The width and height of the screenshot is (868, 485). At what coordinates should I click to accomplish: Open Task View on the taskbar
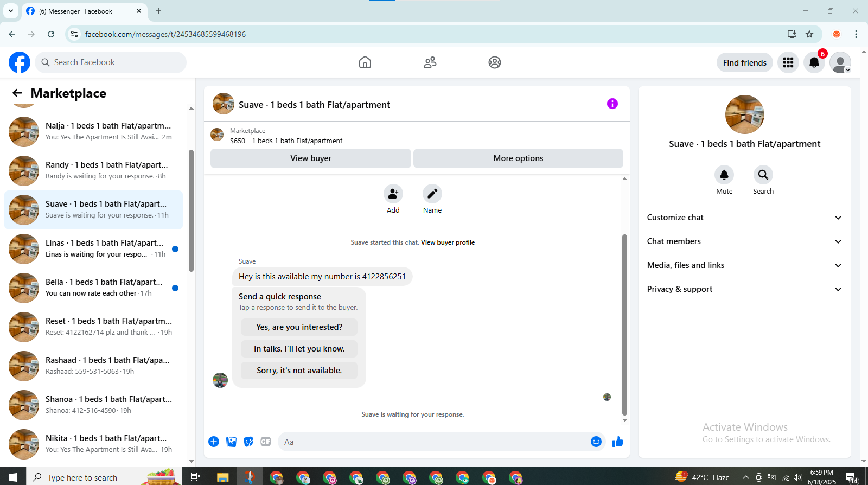195,477
